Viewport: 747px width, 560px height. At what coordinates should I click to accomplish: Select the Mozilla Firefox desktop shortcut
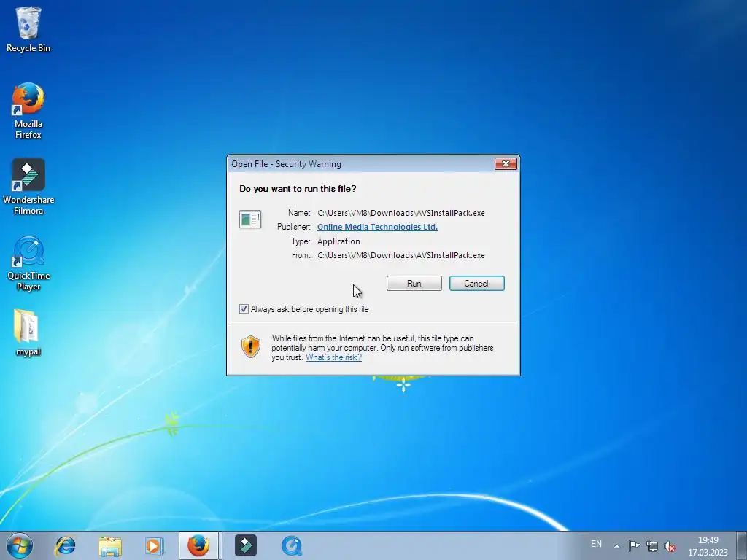[x=28, y=111]
